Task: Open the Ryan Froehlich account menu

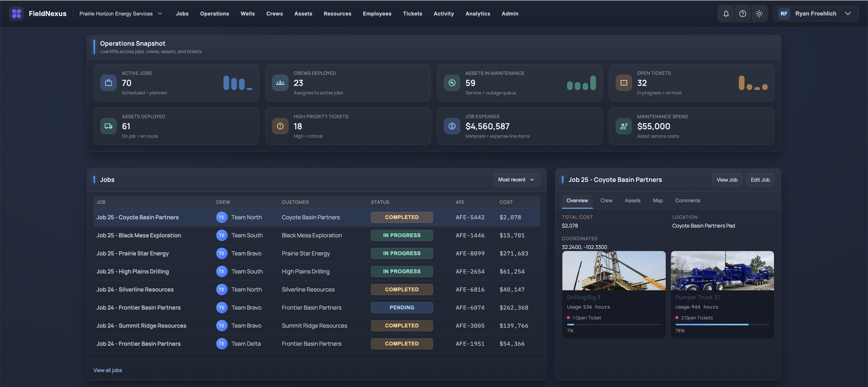Action: pos(816,13)
